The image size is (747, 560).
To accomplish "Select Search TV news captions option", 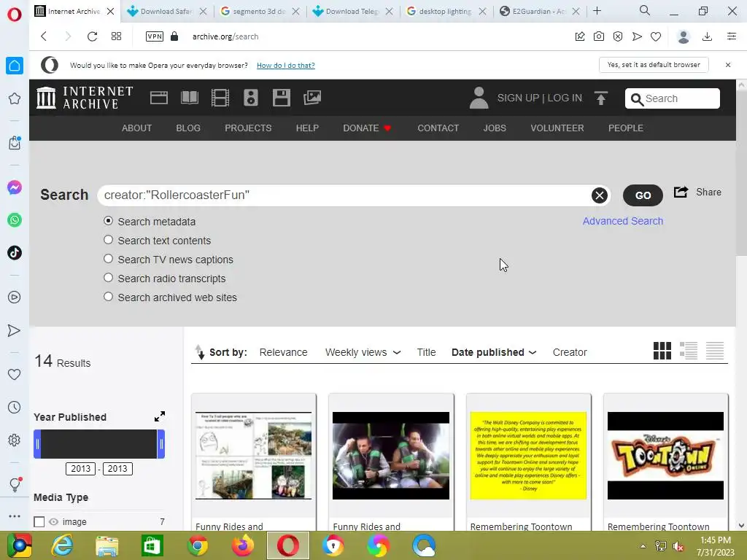I will pos(108,259).
